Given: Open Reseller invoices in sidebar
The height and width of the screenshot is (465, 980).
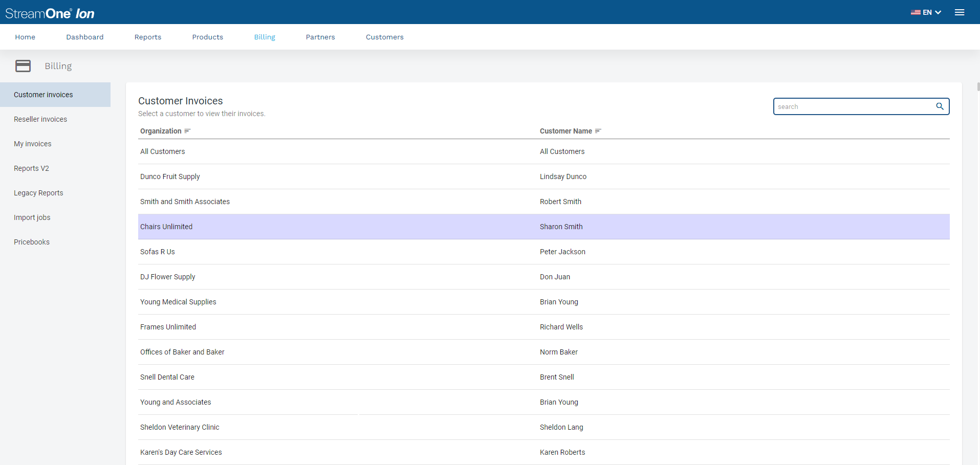Looking at the screenshot, I should click(55, 119).
